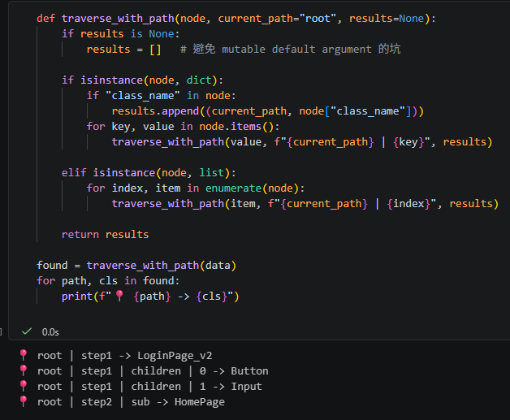Click output line ending with Button
This screenshot has height=420, width=510.
[144, 371]
